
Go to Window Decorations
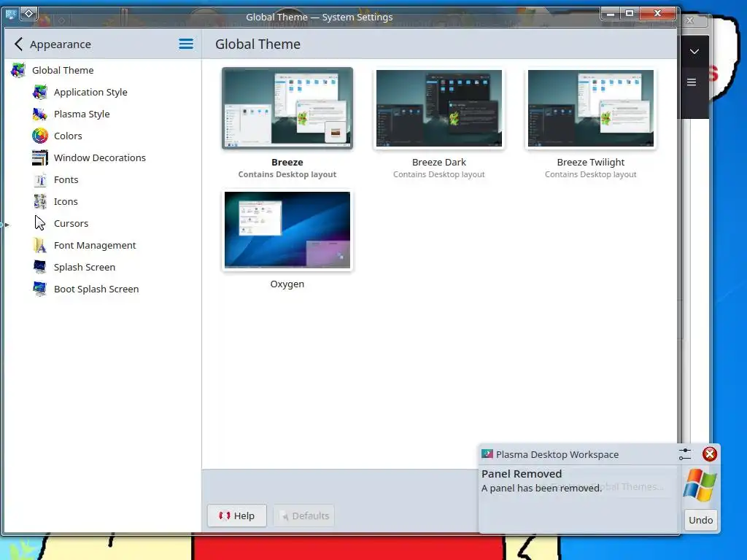[99, 157]
